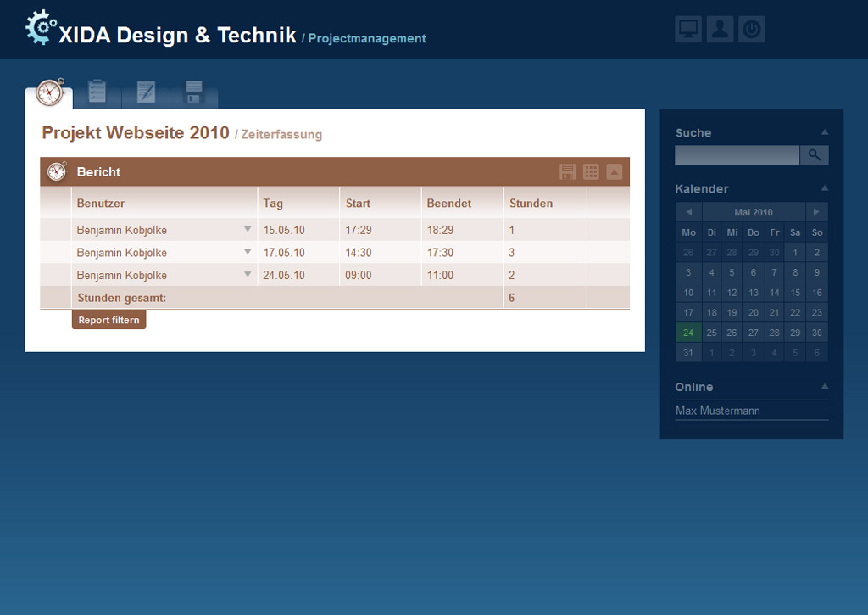
Task: Open the user profile icon in header
Action: click(x=720, y=30)
